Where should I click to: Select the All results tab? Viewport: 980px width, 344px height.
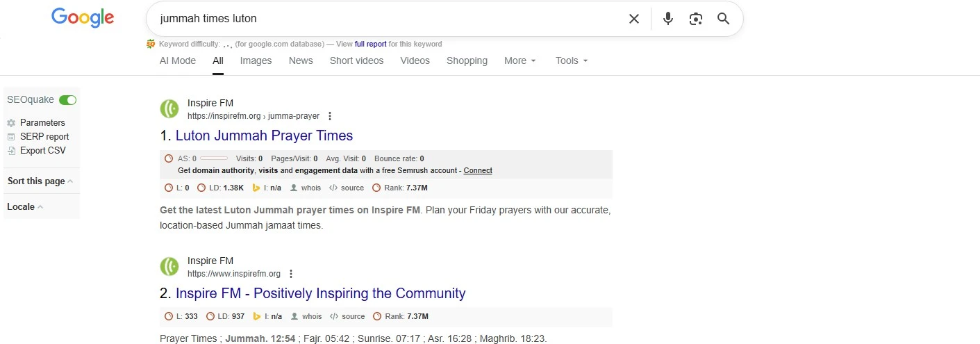(x=218, y=60)
